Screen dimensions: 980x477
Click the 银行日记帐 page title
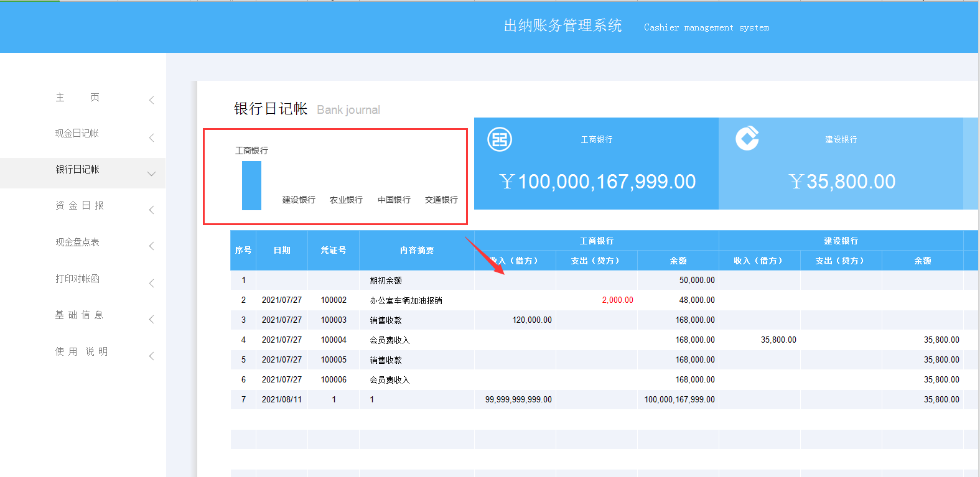[271, 109]
